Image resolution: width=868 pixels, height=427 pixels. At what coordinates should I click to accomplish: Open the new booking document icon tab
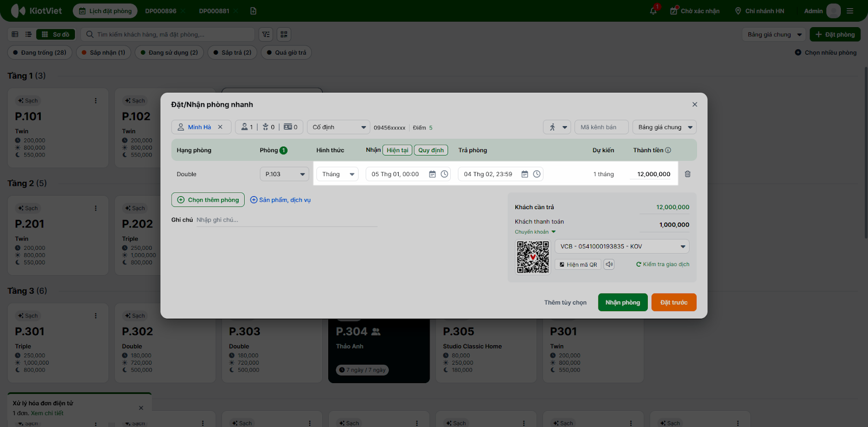253,11
